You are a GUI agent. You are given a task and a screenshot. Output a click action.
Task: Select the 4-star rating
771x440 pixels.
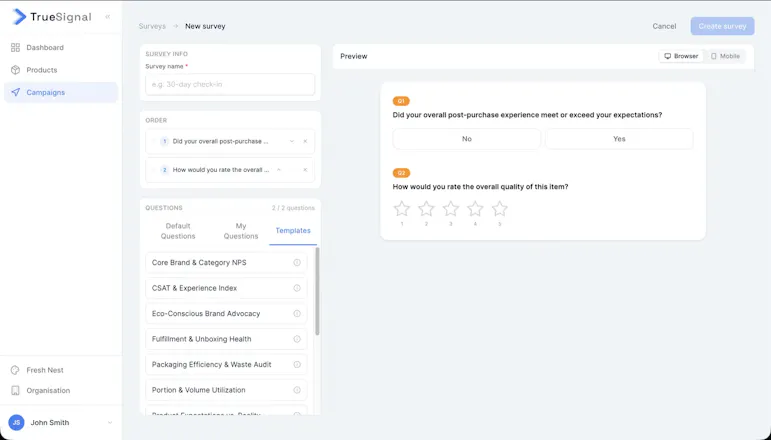[475, 209]
